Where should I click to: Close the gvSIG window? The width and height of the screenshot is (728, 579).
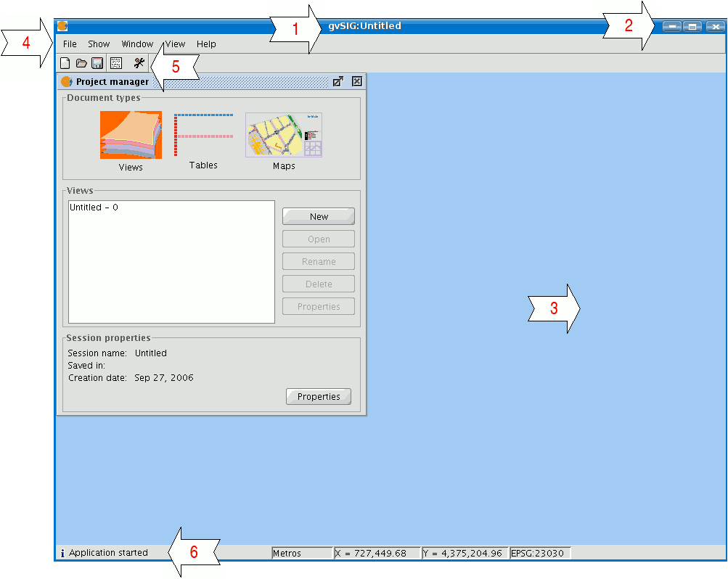[716, 26]
